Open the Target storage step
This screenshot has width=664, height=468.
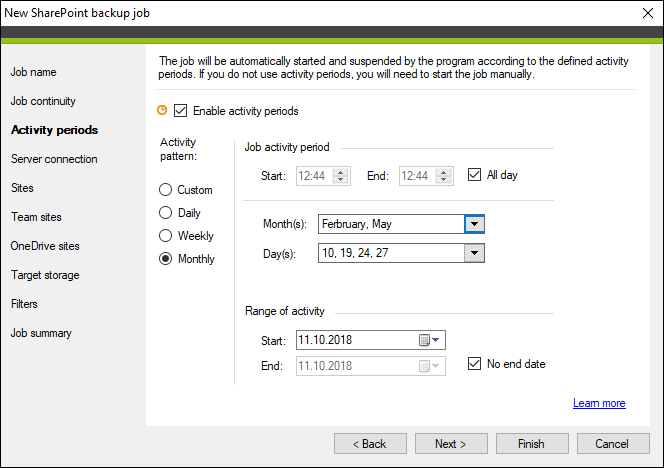click(x=45, y=275)
